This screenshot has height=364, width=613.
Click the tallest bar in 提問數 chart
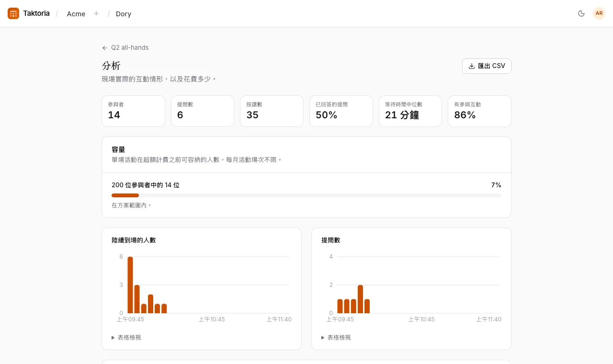coord(360,299)
